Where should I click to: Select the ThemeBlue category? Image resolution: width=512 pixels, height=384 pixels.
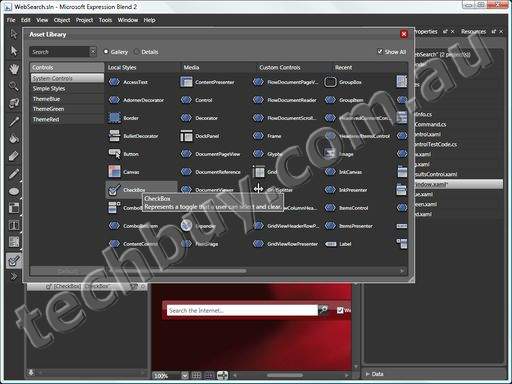(x=67, y=99)
